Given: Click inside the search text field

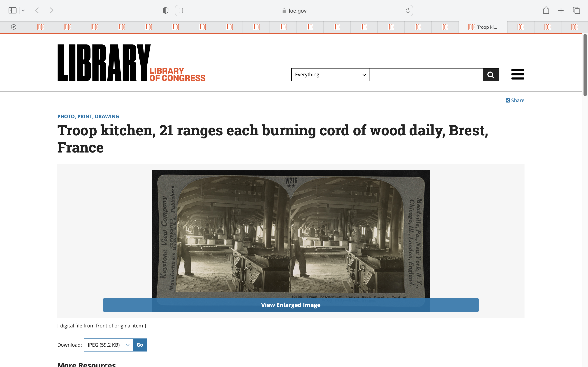Looking at the screenshot, I should pyautogui.click(x=426, y=74).
